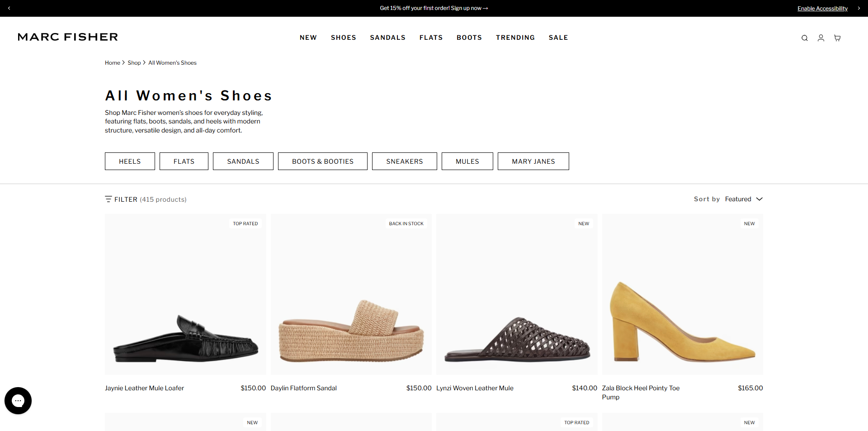Open the shopping cart icon
This screenshot has width=868, height=431.
[837, 38]
